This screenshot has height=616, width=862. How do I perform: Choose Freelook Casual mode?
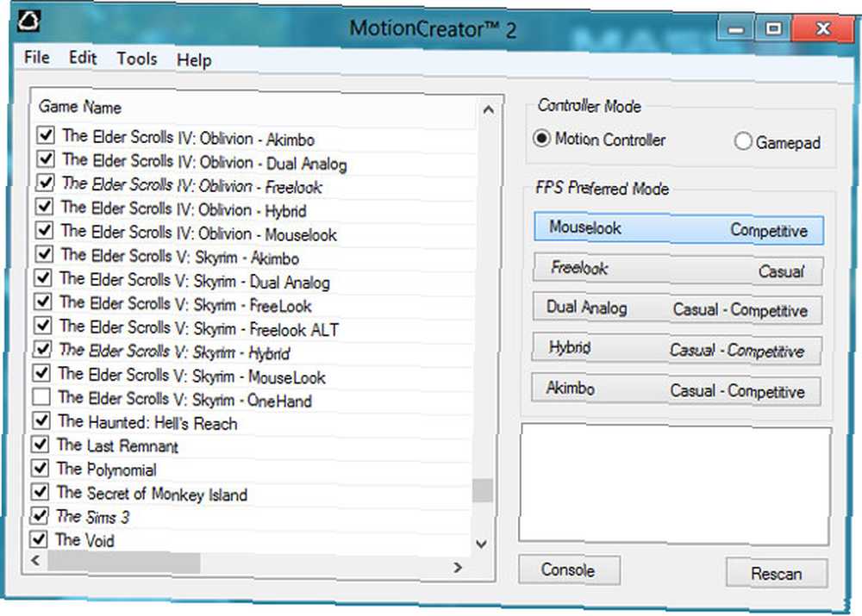(x=678, y=270)
